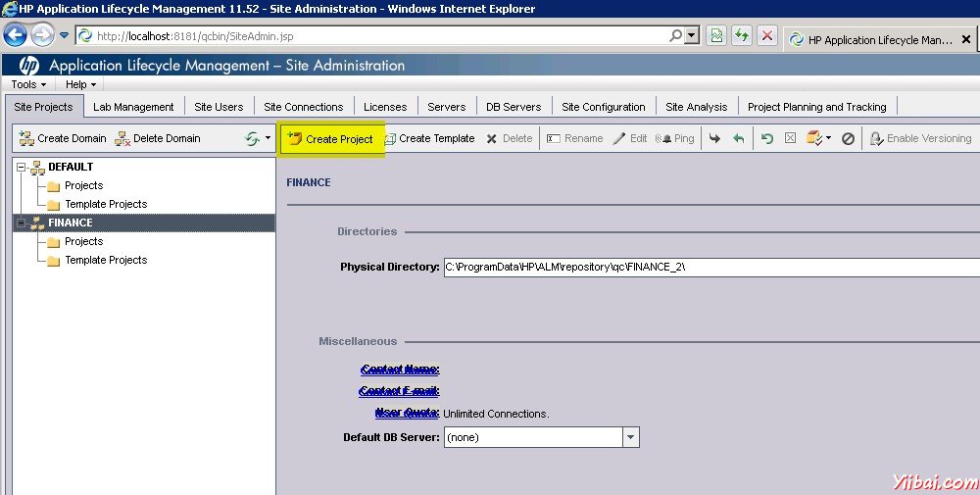Select the FINANCE domain in the tree
Screen dimensions: 980x495
[70, 223]
